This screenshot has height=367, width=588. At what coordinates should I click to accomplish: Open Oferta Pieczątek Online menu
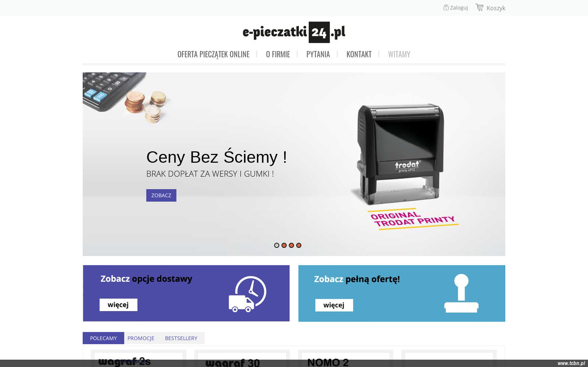[x=214, y=54]
